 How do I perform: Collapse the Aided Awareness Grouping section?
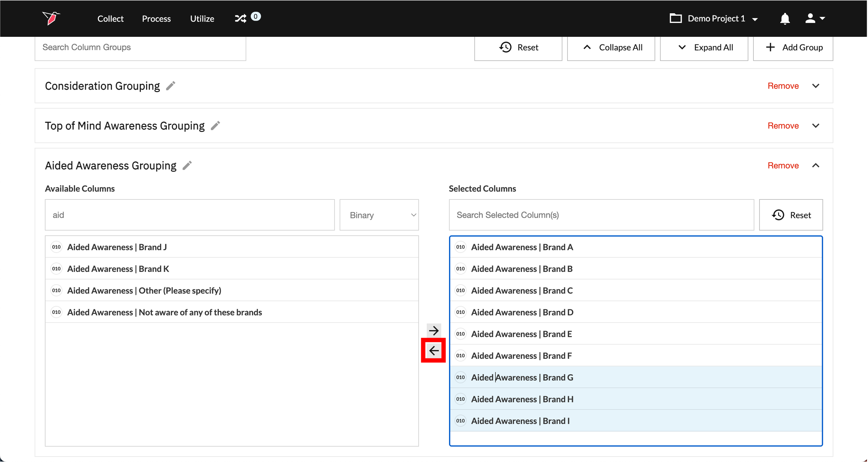[815, 165]
